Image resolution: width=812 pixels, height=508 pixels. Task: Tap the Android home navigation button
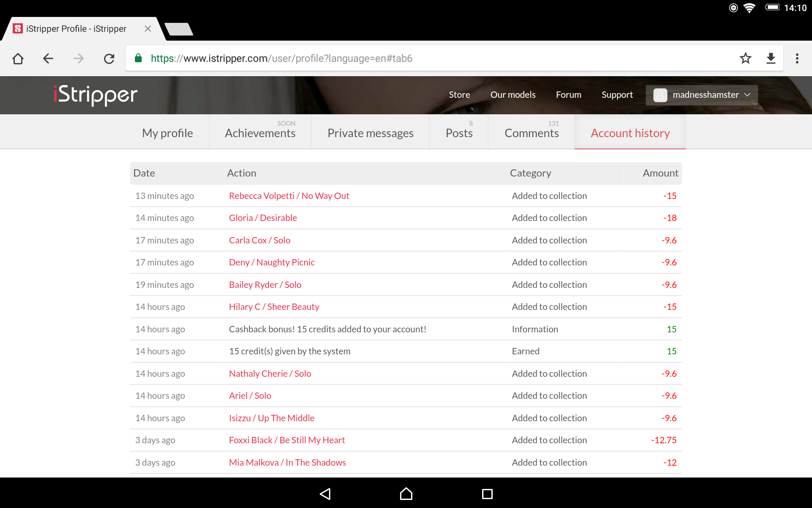pyautogui.click(x=406, y=494)
